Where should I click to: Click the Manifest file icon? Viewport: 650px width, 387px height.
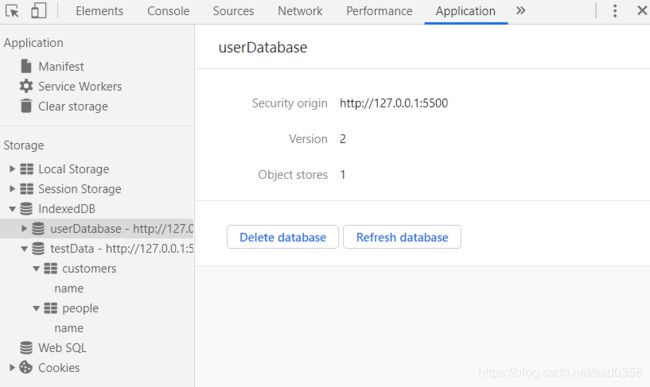(x=26, y=66)
